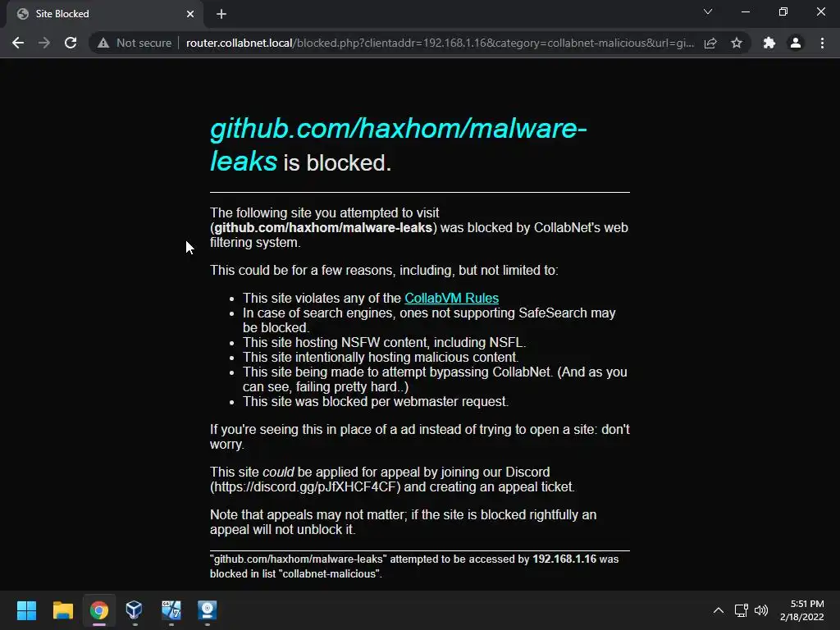The image size is (840, 630).
Task: Click the bold IP 192.168.1.16 text
Action: pyautogui.click(x=564, y=559)
